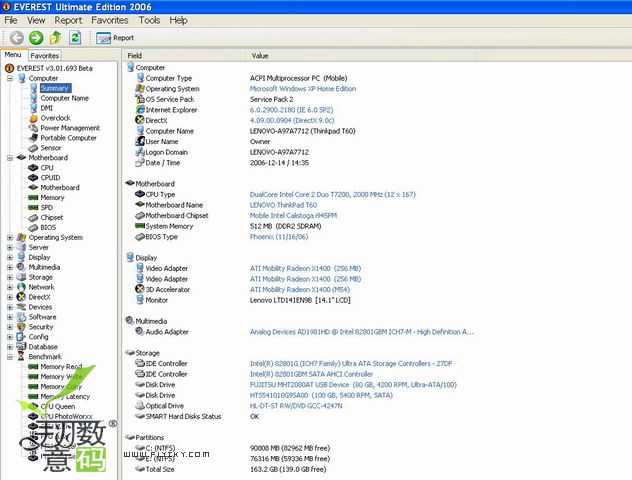Click the User Name row icon
This screenshot has height=480, width=632.
140,141
